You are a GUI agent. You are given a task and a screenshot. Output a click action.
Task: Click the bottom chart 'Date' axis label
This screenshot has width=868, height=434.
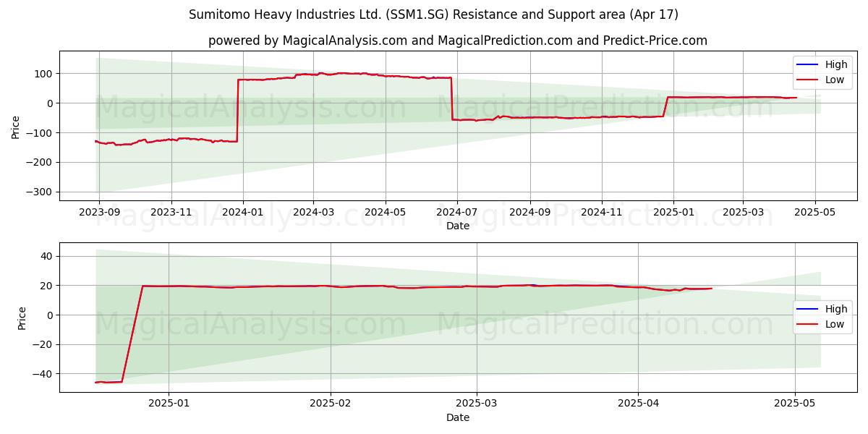tap(458, 418)
